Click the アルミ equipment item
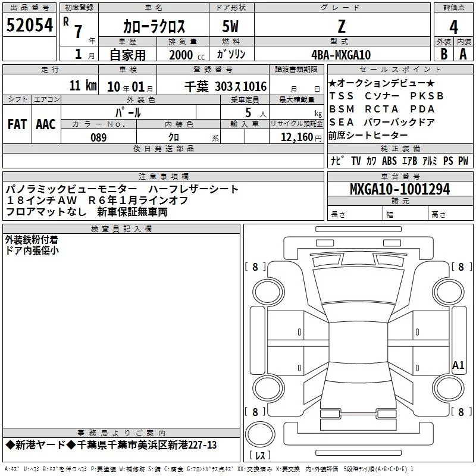 [x=430, y=161]
